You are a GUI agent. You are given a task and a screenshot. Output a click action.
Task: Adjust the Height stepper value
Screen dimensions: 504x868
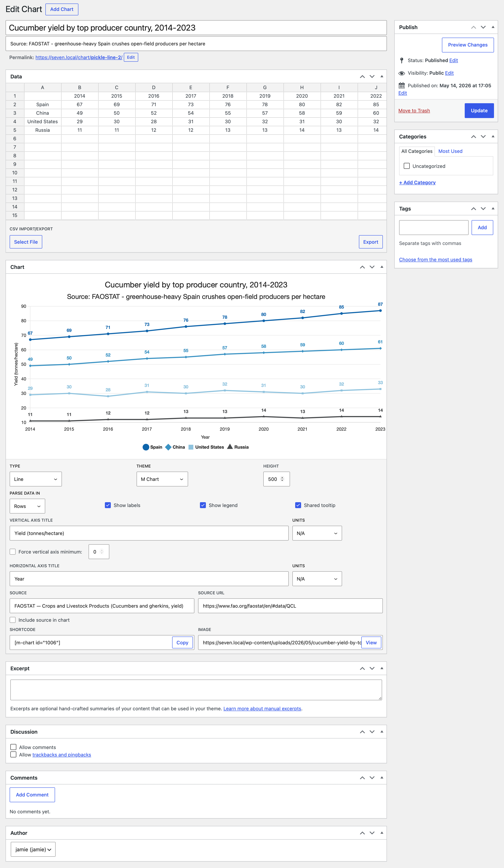pyautogui.click(x=282, y=479)
